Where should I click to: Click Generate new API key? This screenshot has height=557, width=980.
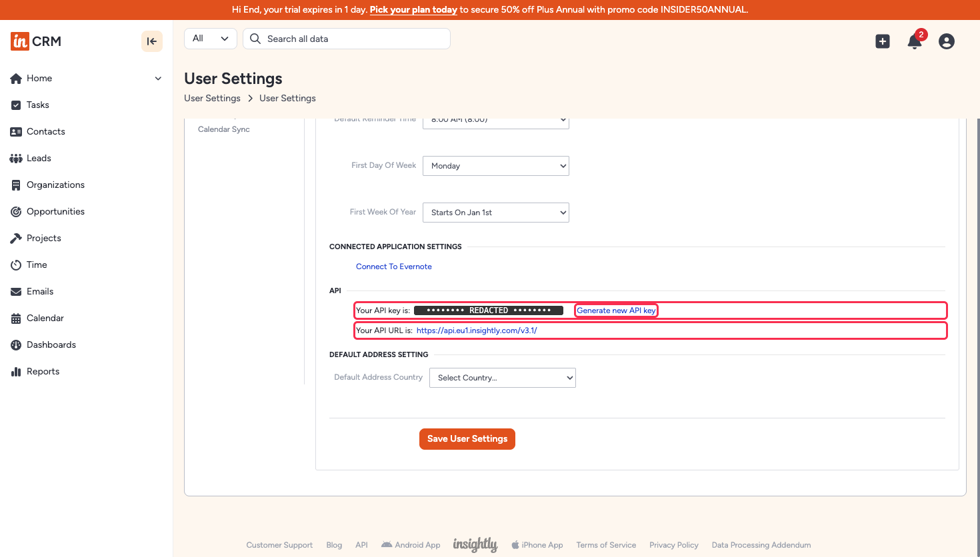(x=617, y=310)
